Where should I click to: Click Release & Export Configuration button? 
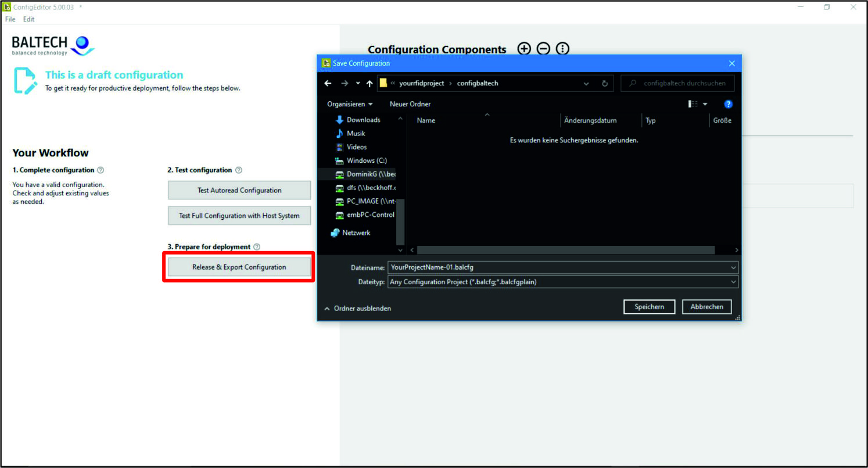pyautogui.click(x=239, y=267)
